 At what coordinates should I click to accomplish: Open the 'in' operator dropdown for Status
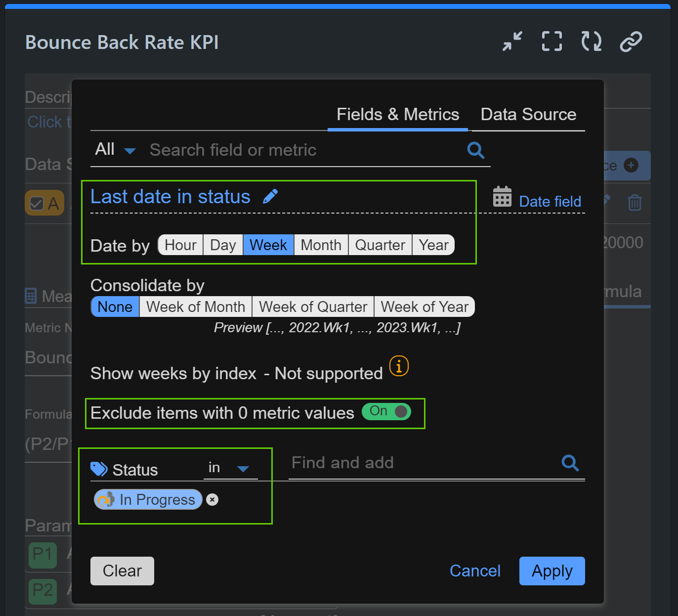pos(242,468)
